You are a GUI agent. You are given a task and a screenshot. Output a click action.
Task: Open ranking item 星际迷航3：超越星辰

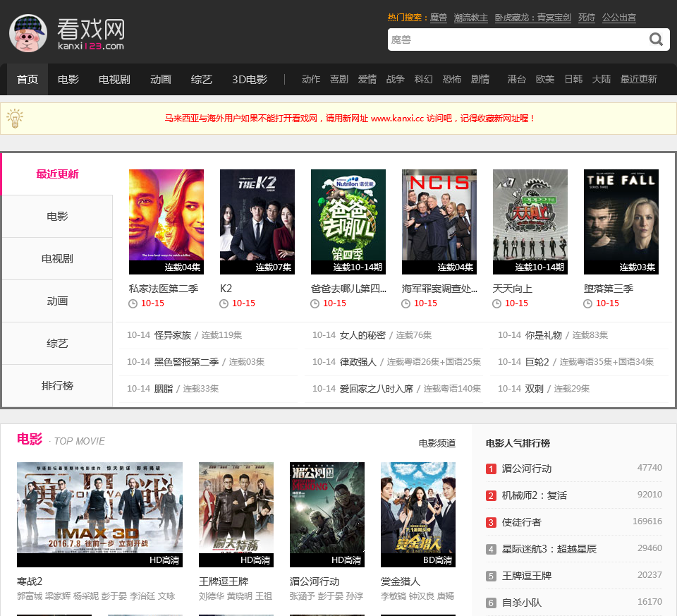549,549
